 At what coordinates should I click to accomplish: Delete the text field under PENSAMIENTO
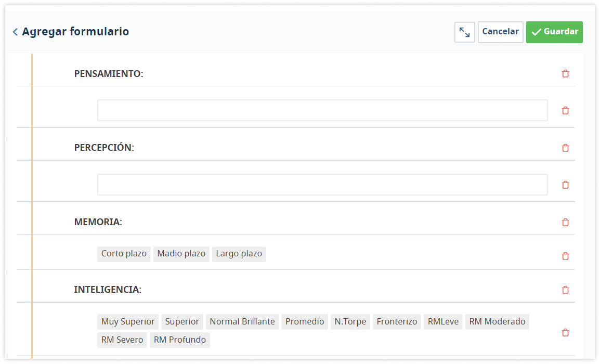[565, 111]
